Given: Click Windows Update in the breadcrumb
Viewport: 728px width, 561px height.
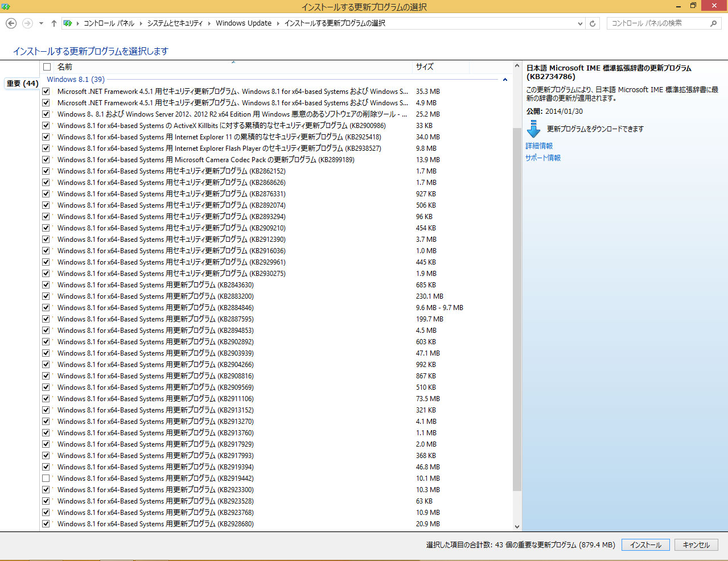Looking at the screenshot, I should [244, 23].
